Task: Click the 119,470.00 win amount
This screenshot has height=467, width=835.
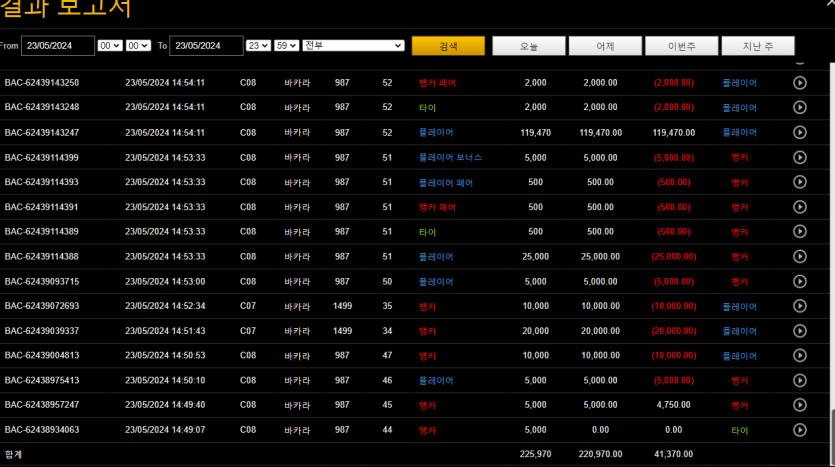Action: 674,133
